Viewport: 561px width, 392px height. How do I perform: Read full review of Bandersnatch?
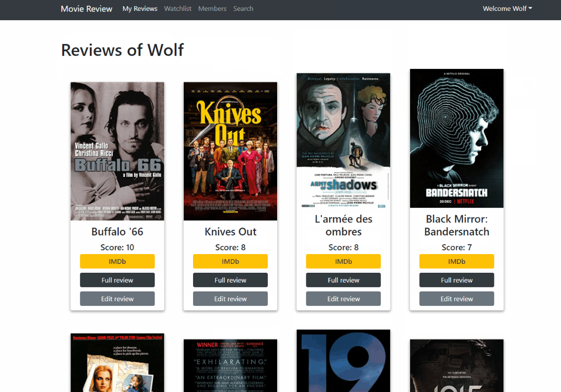click(x=457, y=280)
